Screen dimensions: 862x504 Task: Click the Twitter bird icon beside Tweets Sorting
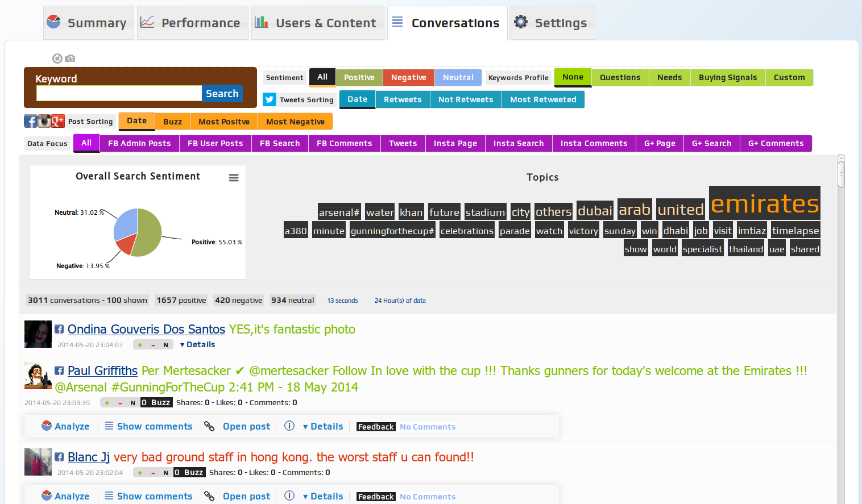coord(270,99)
